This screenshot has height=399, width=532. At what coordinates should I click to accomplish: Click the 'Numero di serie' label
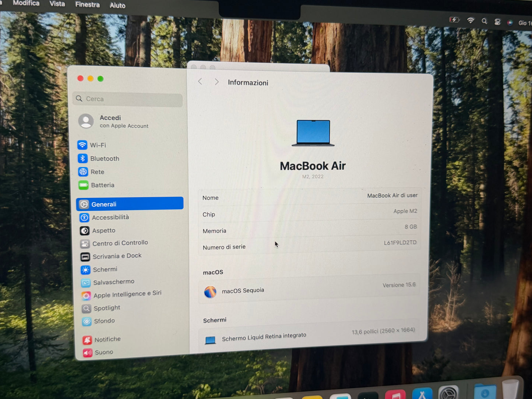pos(224,247)
